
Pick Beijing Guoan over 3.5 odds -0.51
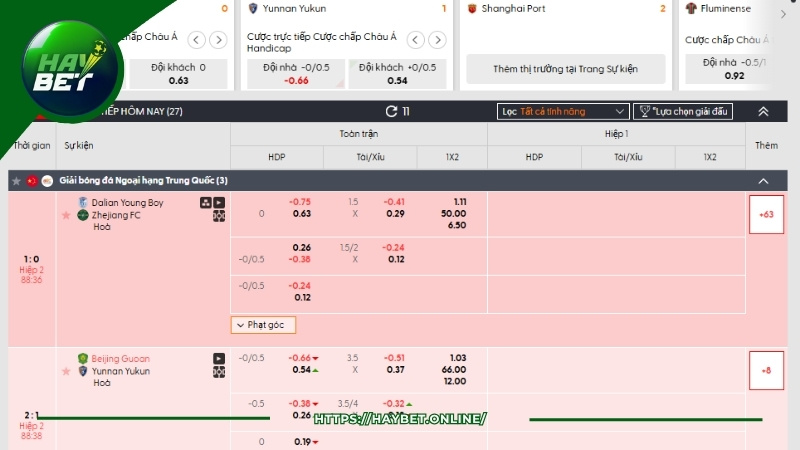click(x=394, y=358)
